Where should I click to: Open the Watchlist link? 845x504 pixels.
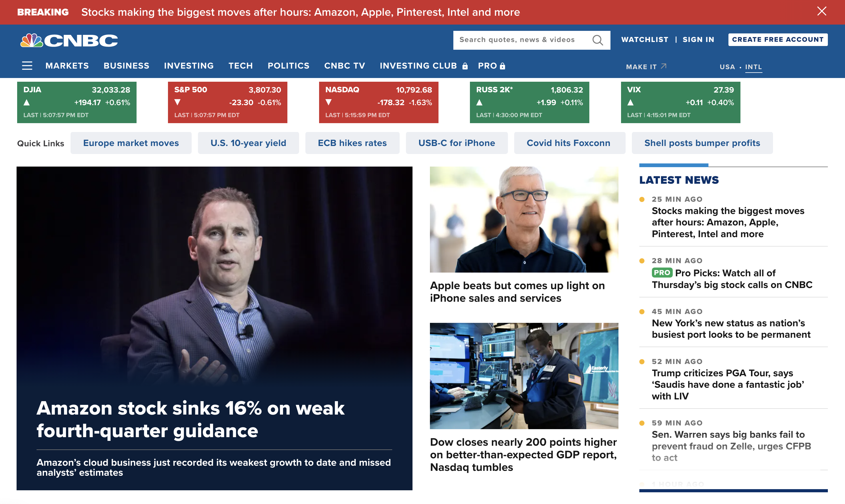[x=645, y=40]
